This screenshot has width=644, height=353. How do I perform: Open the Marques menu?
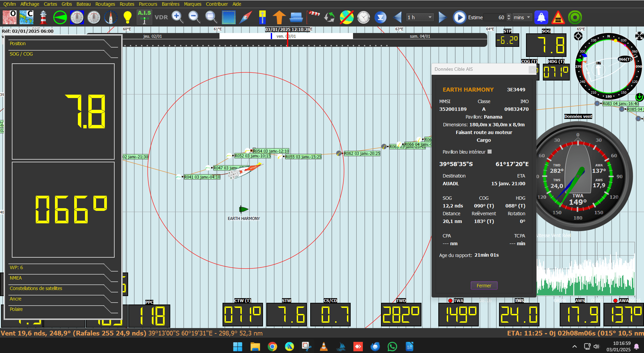[193, 4]
